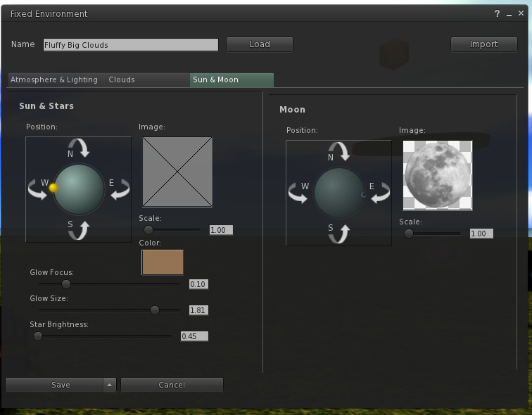
Task: Select the Sun & Moon tab
Action: tap(216, 80)
